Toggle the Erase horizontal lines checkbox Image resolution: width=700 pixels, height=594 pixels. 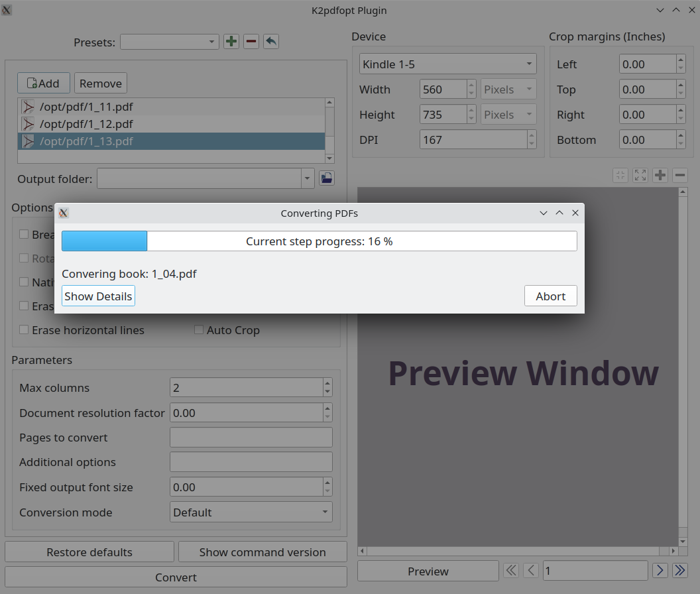point(24,329)
